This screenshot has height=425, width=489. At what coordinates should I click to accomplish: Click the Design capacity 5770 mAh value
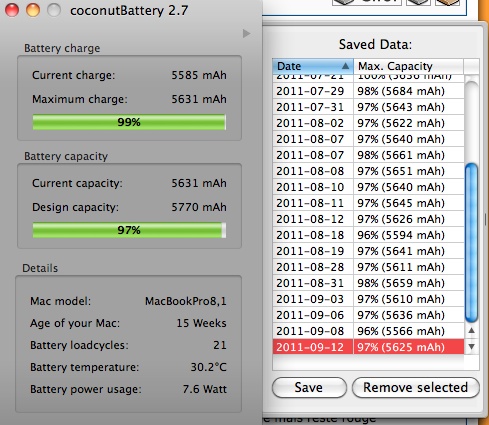click(199, 207)
